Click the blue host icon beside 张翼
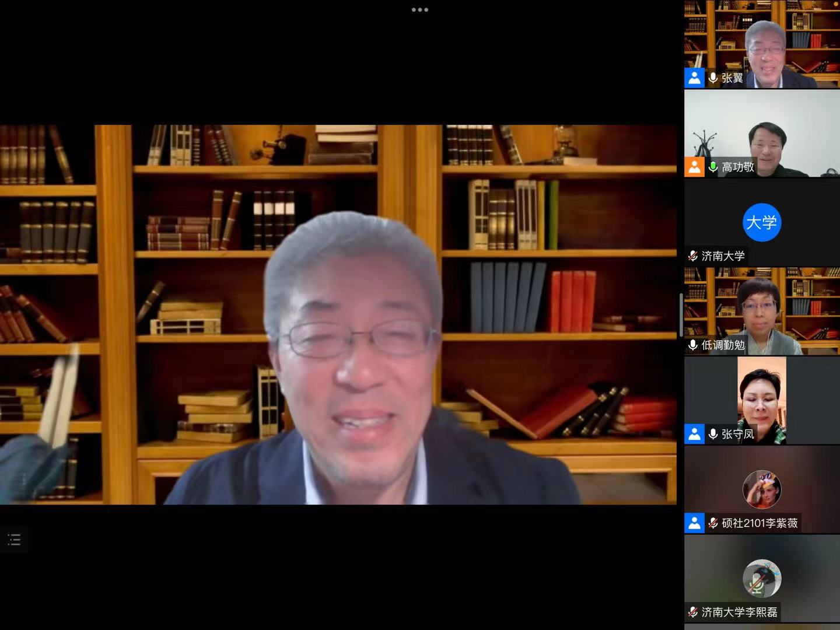The height and width of the screenshot is (630, 840). [x=694, y=78]
